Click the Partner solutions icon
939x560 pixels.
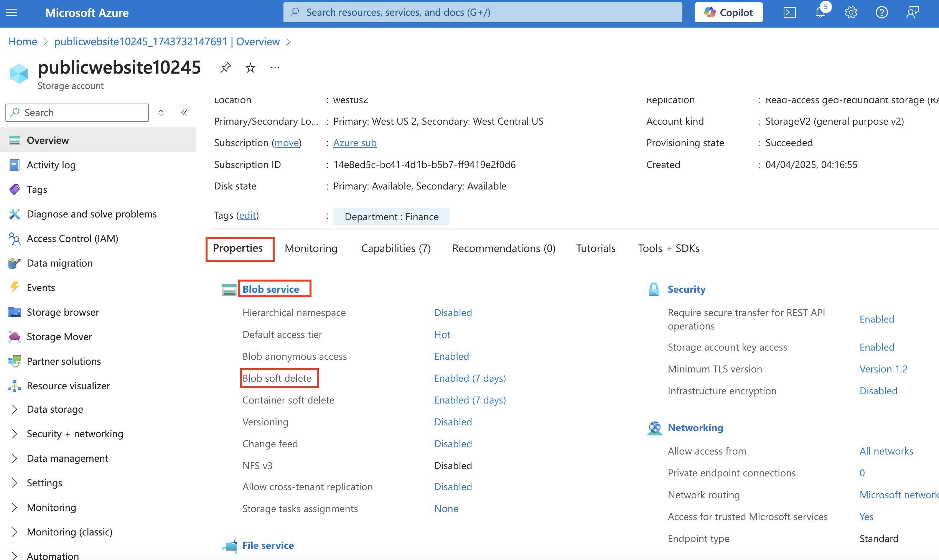tap(15, 361)
